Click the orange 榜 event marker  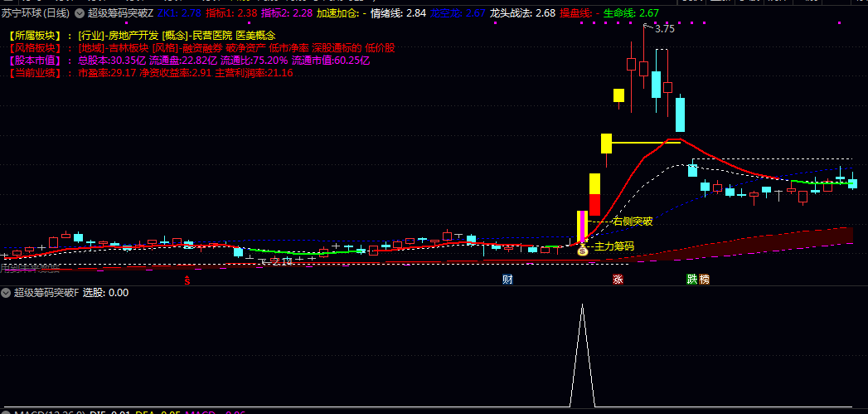pos(704,280)
